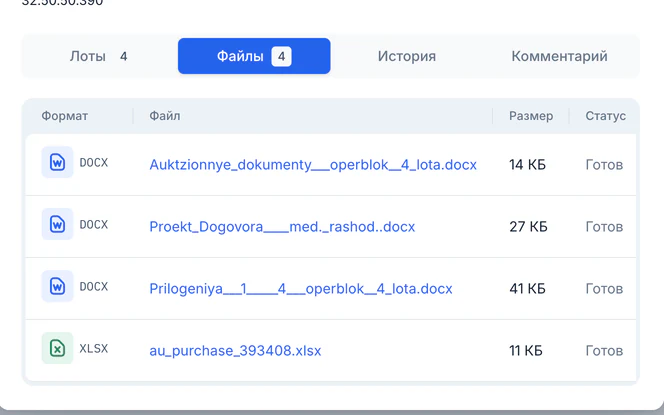Open au_purchase_393408.xlsx file link

click(x=235, y=351)
